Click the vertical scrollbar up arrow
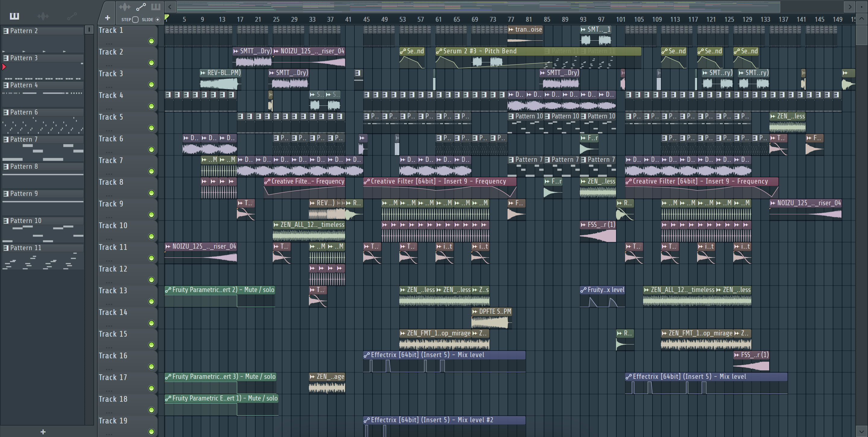 861,18
